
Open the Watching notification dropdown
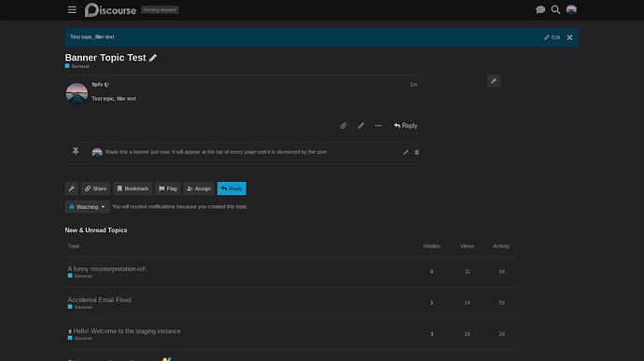pyautogui.click(x=87, y=206)
